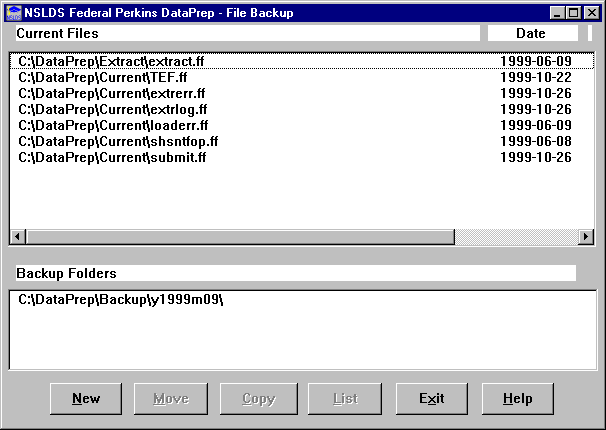Click the Backup Folders header
This screenshot has width=606, height=430.
296,273
